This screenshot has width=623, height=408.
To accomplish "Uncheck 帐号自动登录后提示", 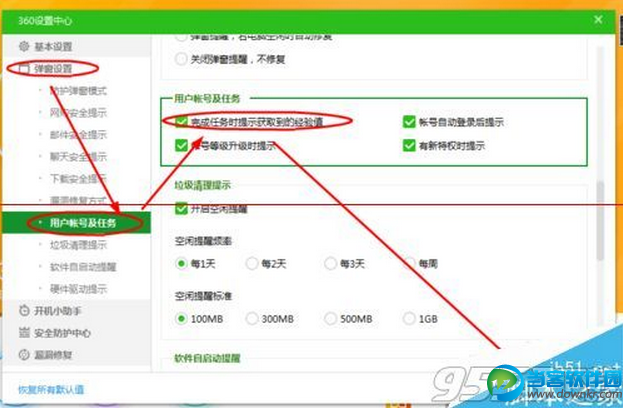I will pos(409,122).
